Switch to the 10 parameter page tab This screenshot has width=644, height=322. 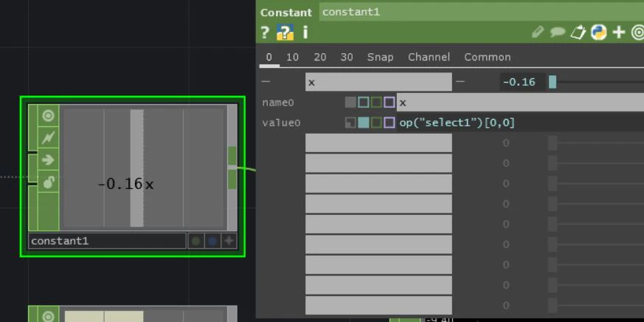click(292, 57)
